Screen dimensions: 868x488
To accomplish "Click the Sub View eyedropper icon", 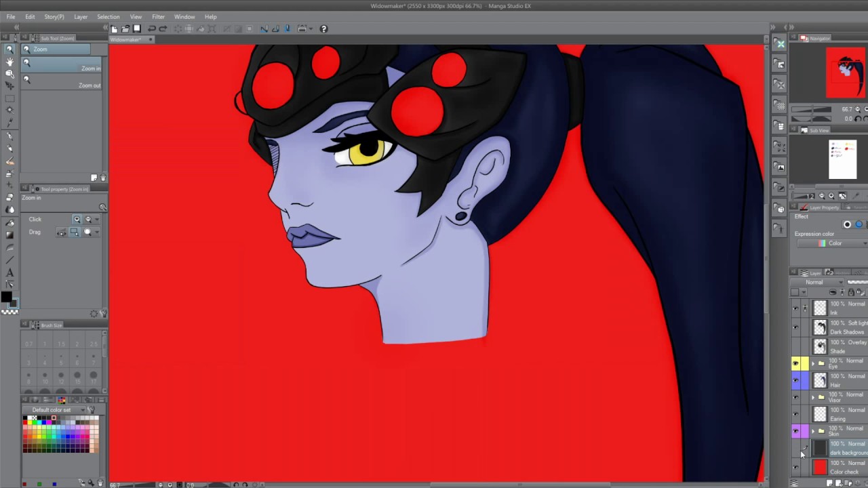I will click(x=856, y=196).
